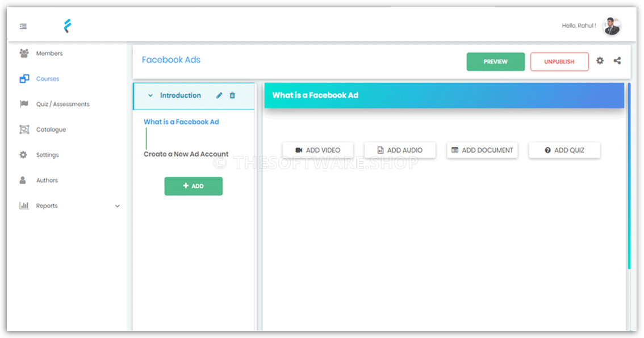Screen dimensions: 644x338
Task: Click the ADD VIDEO button
Action: (x=318, y=150)
